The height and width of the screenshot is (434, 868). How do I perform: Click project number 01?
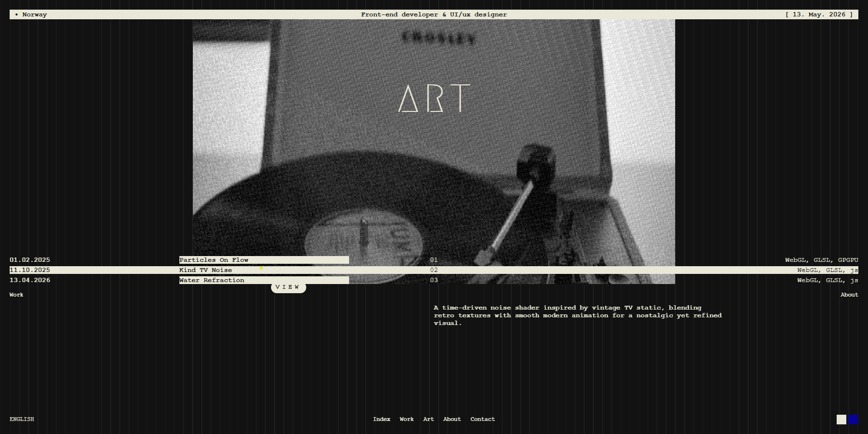tap(434, 260)
